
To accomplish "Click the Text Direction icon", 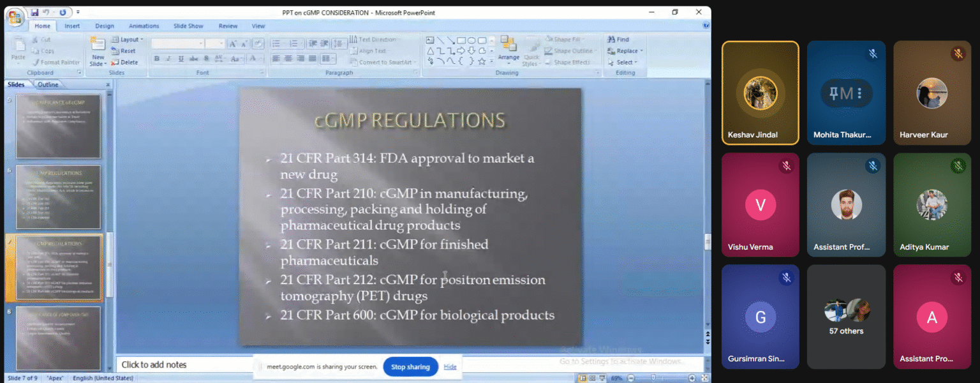I will coord(353,39).
